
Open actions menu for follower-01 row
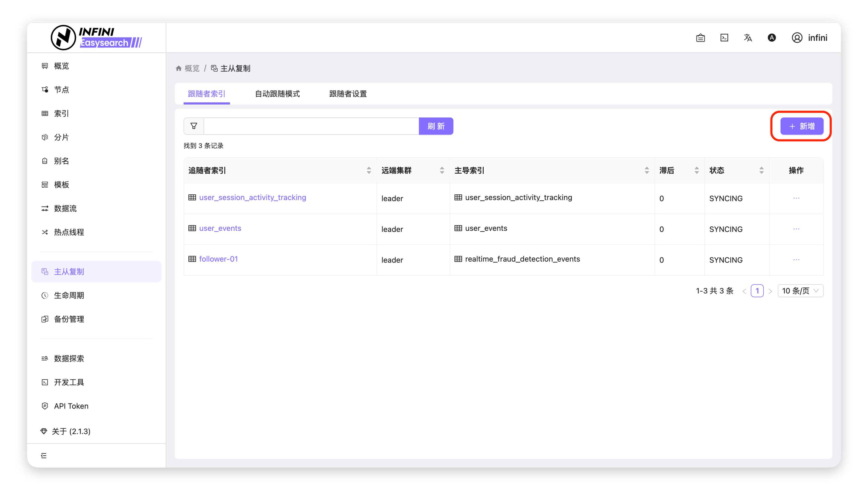[796, 260]
